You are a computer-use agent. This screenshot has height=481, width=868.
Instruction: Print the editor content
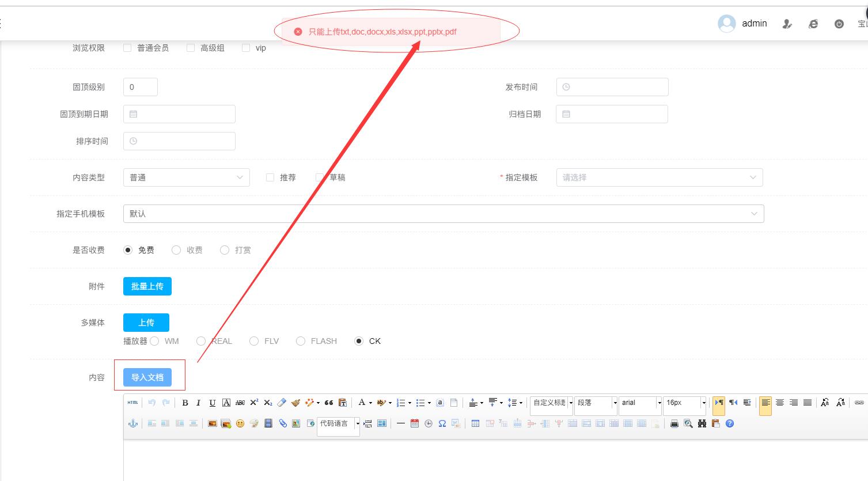(x=674, y=423)
